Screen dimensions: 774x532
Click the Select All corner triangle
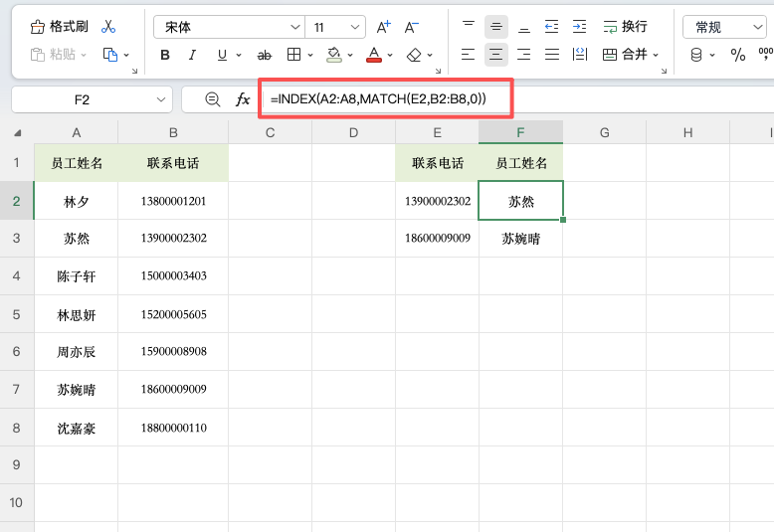[x=18, y=133]
